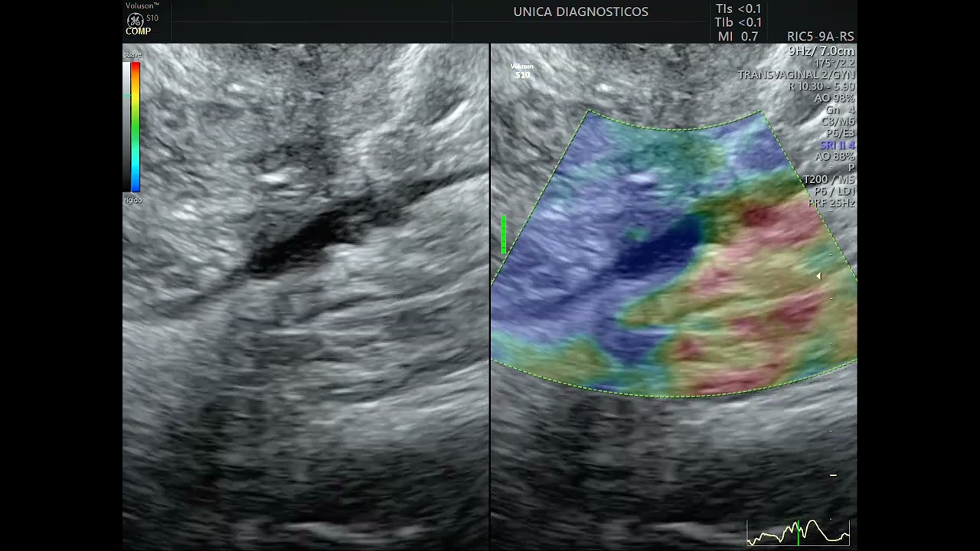Click the blue 'SRI II 4' setting
Screen dimensions: 980x551
pos(837,145)
